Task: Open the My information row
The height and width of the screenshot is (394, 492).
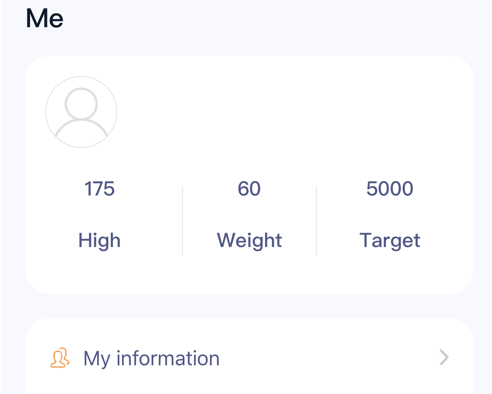Action: (x=249, y=358)
